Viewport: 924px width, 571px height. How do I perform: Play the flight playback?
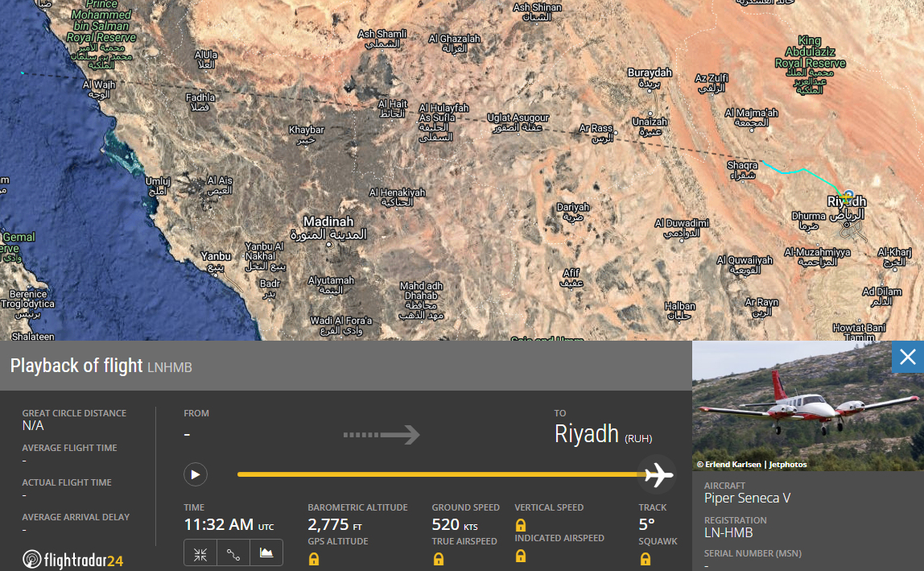tap(195, 475)
